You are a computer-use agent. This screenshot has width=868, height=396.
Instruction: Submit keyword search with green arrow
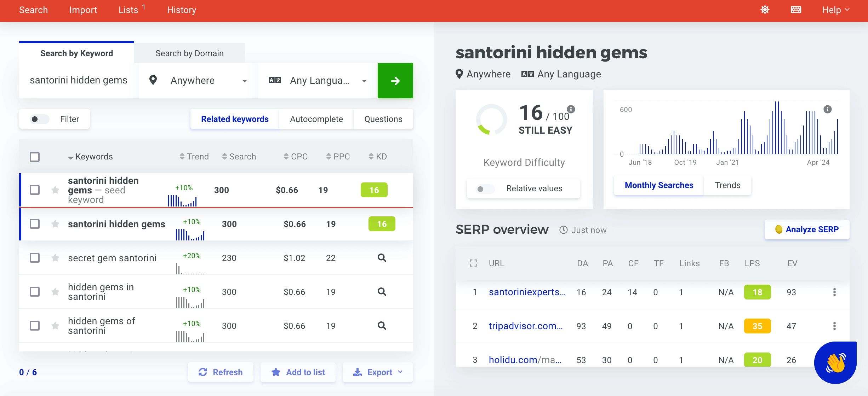395,81
